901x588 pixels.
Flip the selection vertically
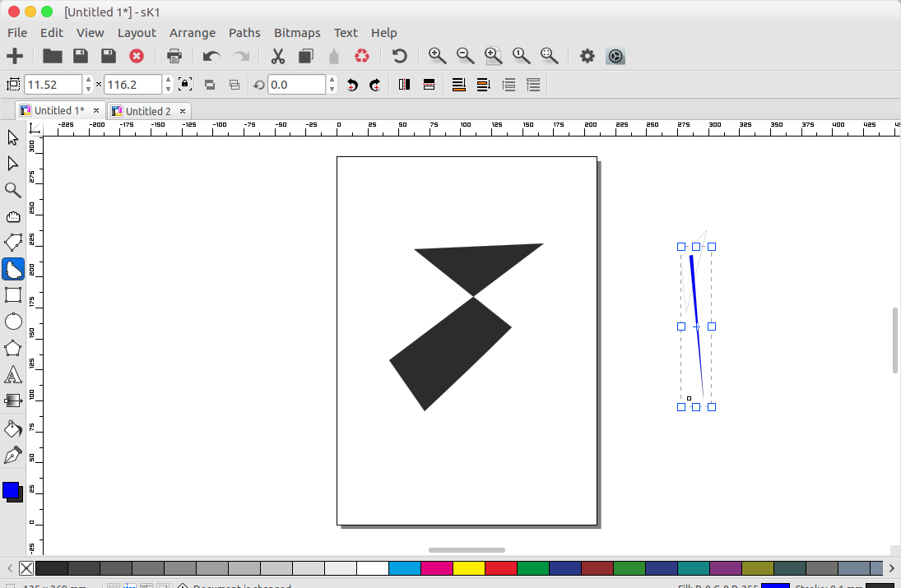point(429,84)
